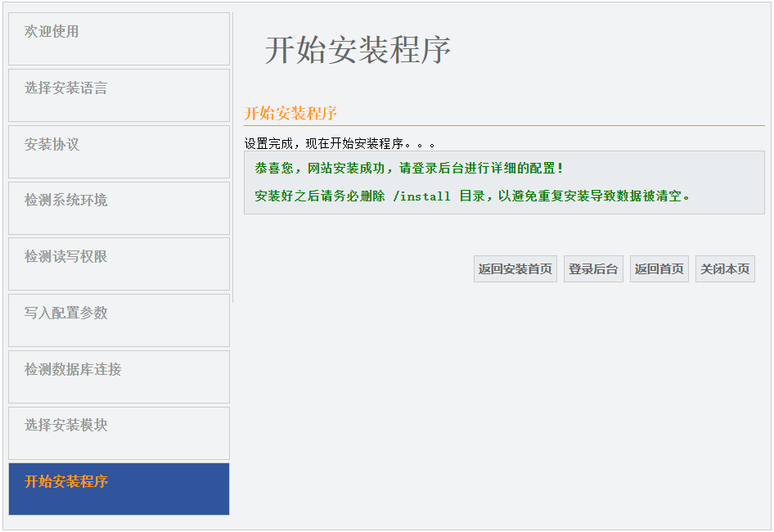Click the 登录后台 button
Image resolution: width=774 pixels, height=532 pixels.
(593, 269)
